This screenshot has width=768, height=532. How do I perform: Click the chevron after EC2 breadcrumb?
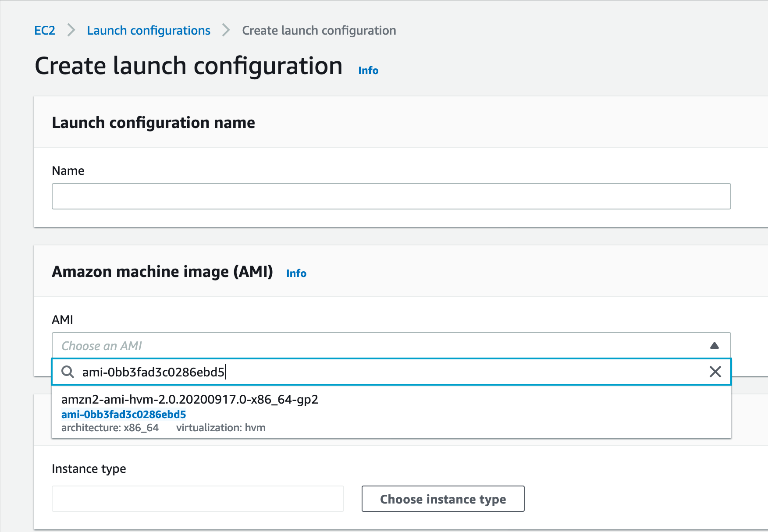pos(71,30)
